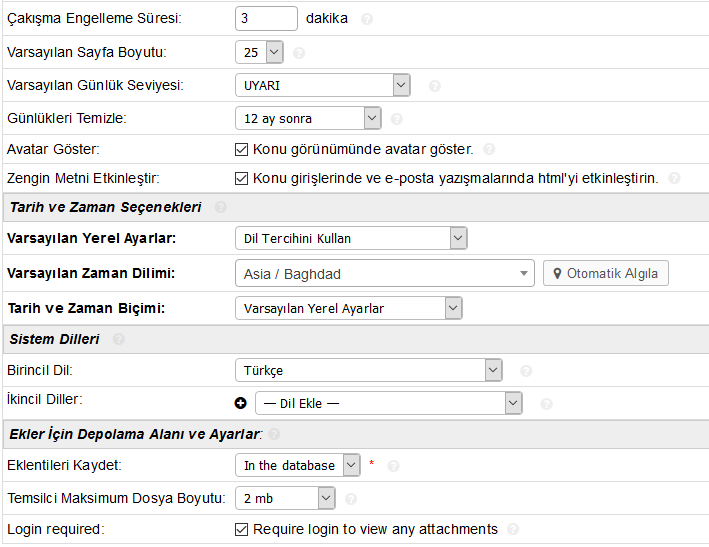709x547 pixels.
Task: Click the Çakışma Engelleme Süresi minutes field
Action: pos(266,19)
